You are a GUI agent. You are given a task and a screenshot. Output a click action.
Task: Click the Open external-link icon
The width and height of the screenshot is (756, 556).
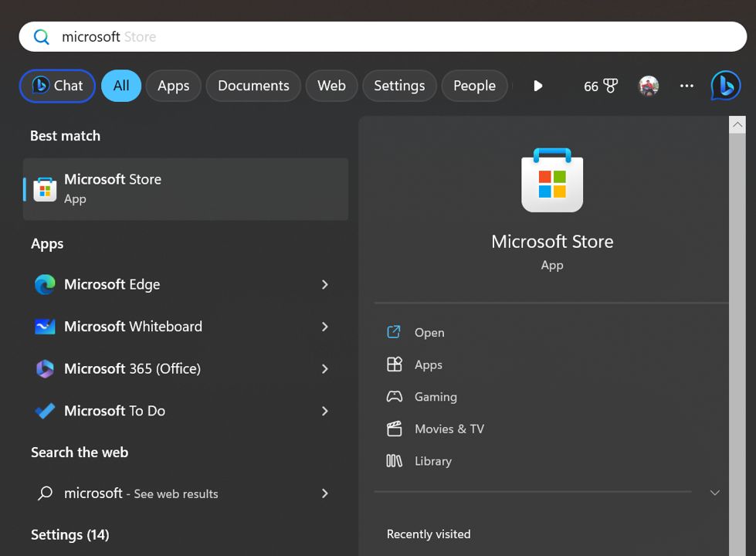coord(394,332)
